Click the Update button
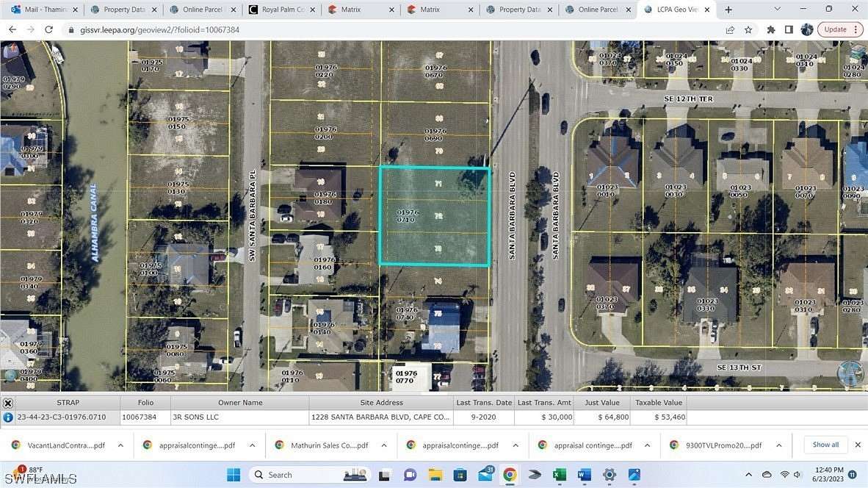The height and width of the screenshot is (488, 868). pyautogui.click(x=835, y=29)
